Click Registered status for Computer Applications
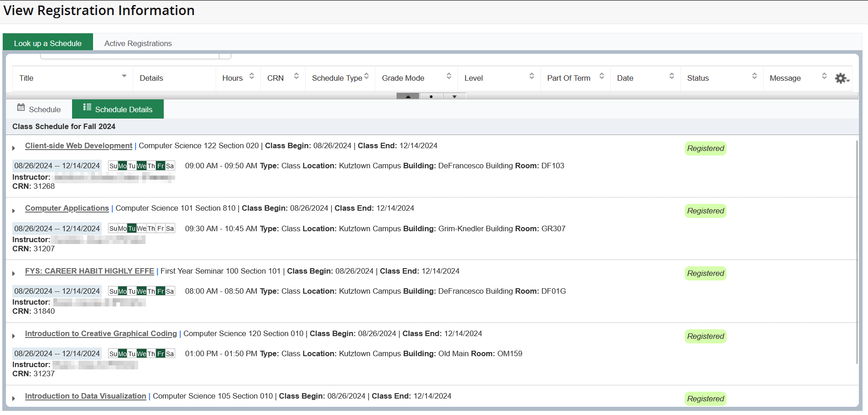This screenshot has height=415, width=868. (705, 211)
